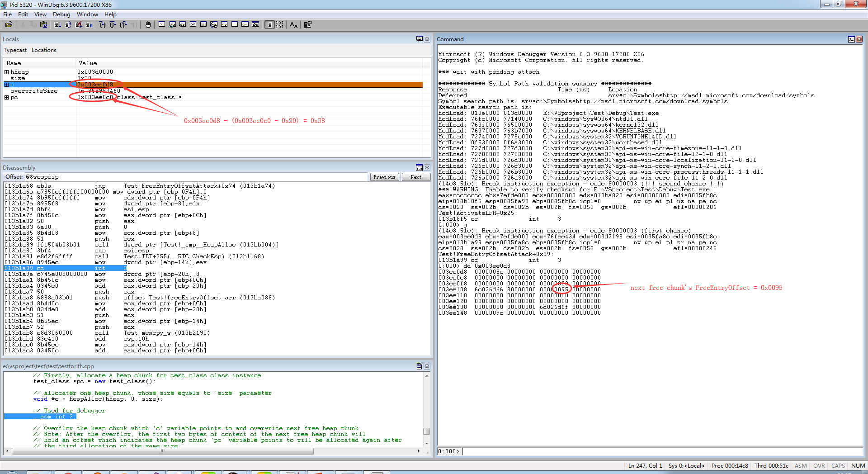The width and height of the screenshot is (868, 474).
Task: Open the Options toolbar icon
Action: pos(308,24)
